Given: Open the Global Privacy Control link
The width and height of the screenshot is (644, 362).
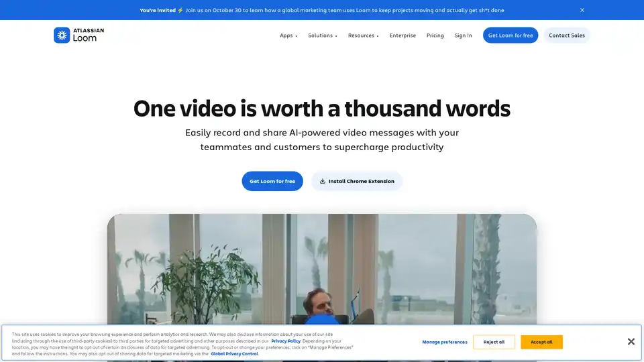Looking at the screenshot, I should click(234, 353).
